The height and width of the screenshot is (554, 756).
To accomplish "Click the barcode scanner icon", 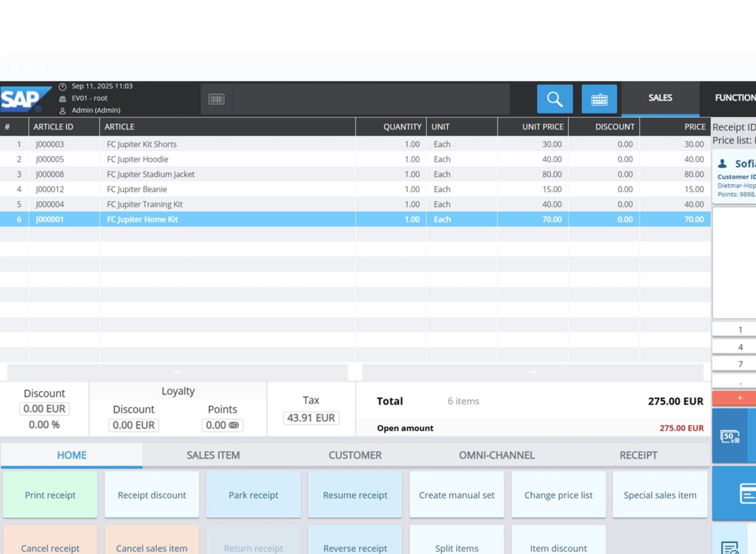I will coord(216,99).
